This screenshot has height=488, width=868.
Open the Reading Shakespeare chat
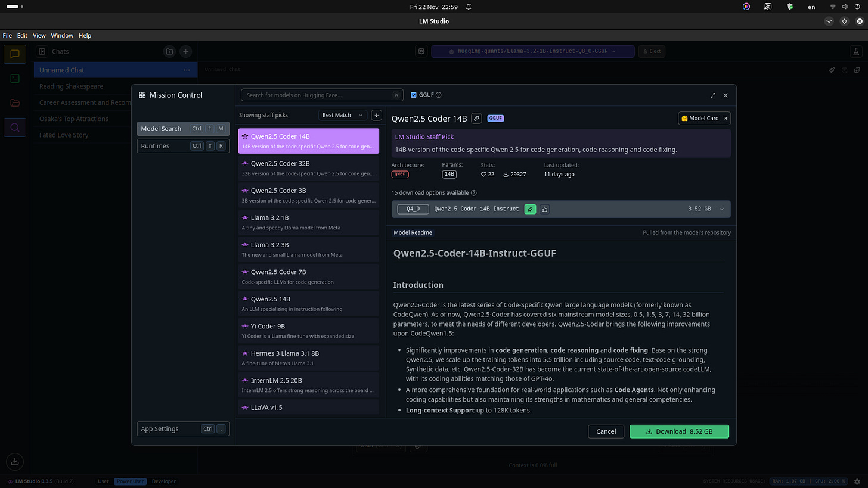pos(116,86)
